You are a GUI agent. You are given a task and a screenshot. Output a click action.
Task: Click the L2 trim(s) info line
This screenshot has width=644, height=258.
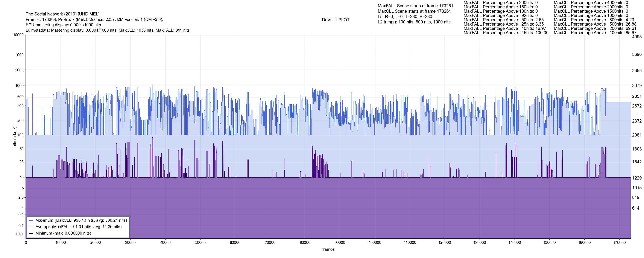414,22
